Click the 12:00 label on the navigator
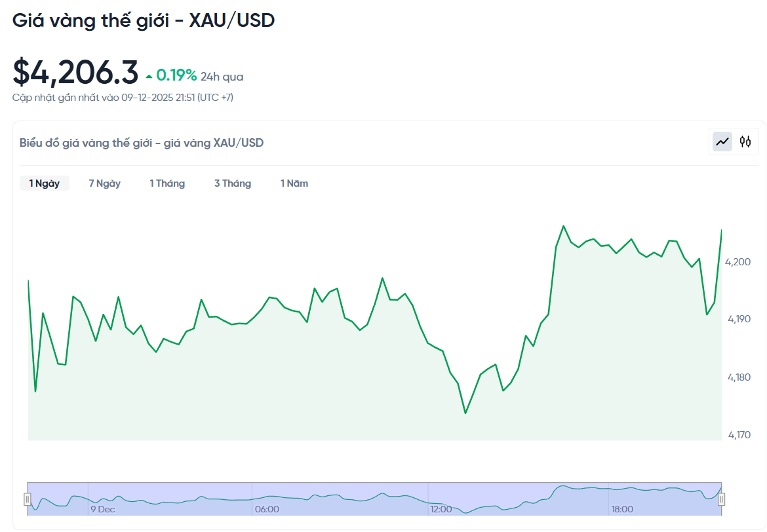 pyautogui.click(x=441, y=508)
